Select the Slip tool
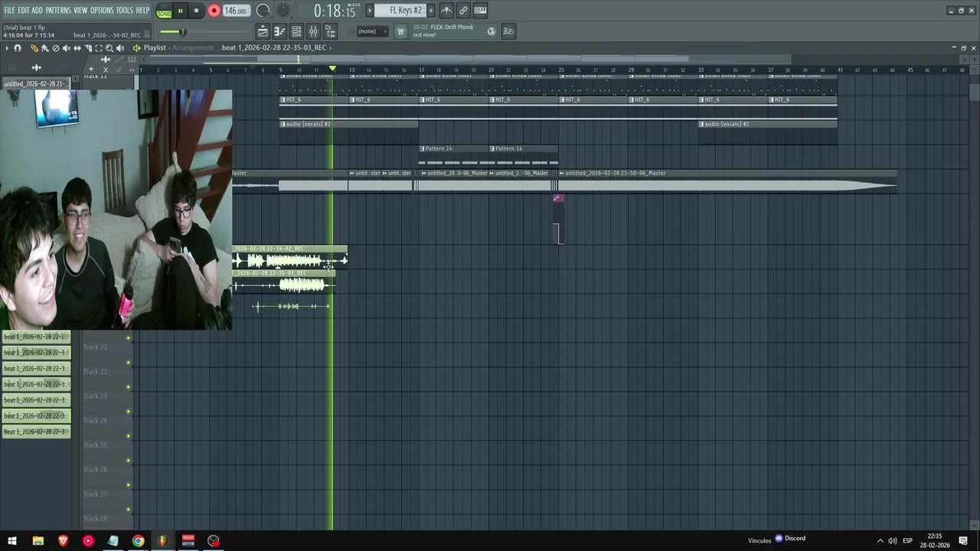The image size is (980, 551). click(x=77, y=47)
